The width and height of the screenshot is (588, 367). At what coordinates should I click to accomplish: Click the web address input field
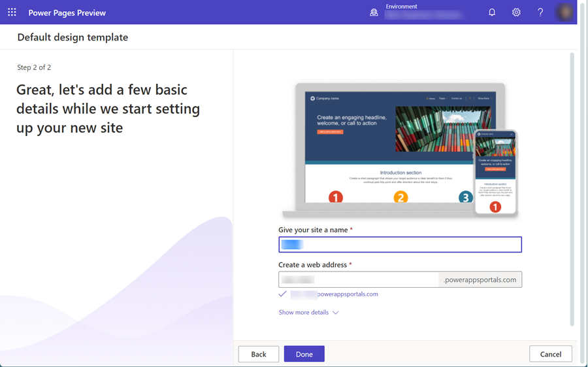359,279
